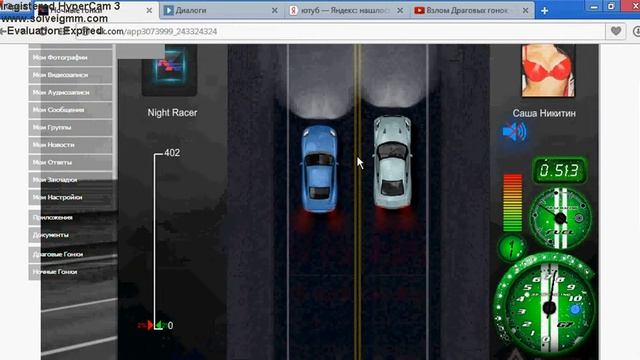Open Мои Настройки in sidebar
This screenshot has height=360, width=640.
71,198
